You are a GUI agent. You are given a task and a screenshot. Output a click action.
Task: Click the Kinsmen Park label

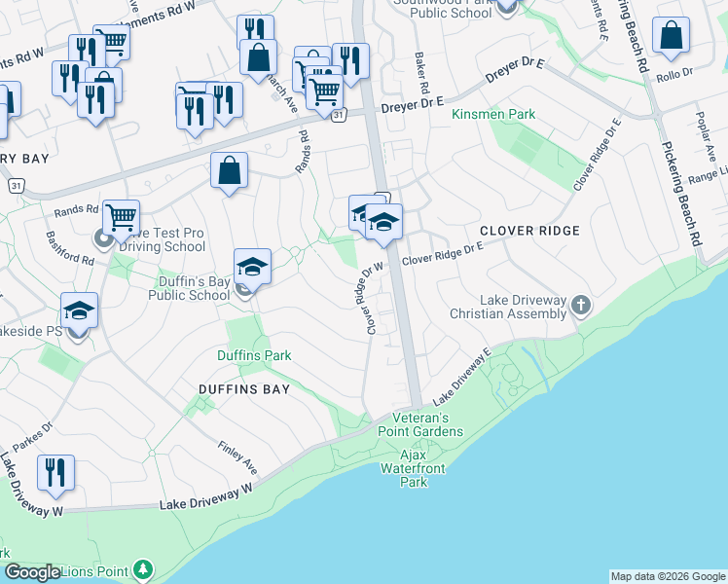pos(493,114)
